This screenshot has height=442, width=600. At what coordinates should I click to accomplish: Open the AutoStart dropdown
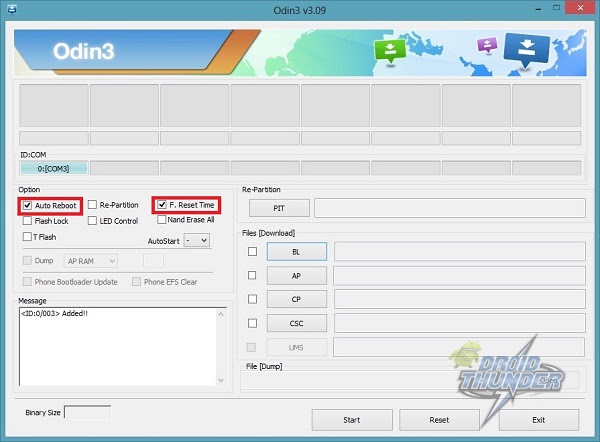[197, 241]
